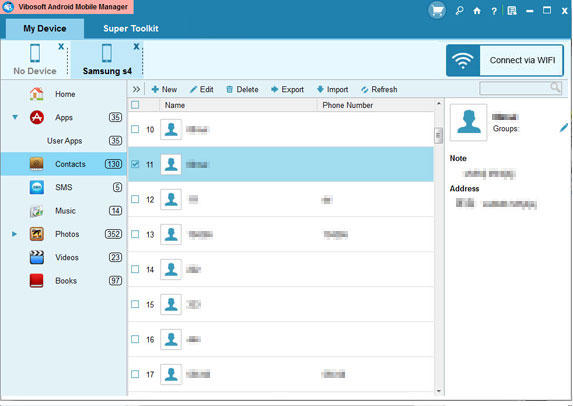Expand the Photos tree arrow
Viewport: 573px width, 406px height.
14,234
